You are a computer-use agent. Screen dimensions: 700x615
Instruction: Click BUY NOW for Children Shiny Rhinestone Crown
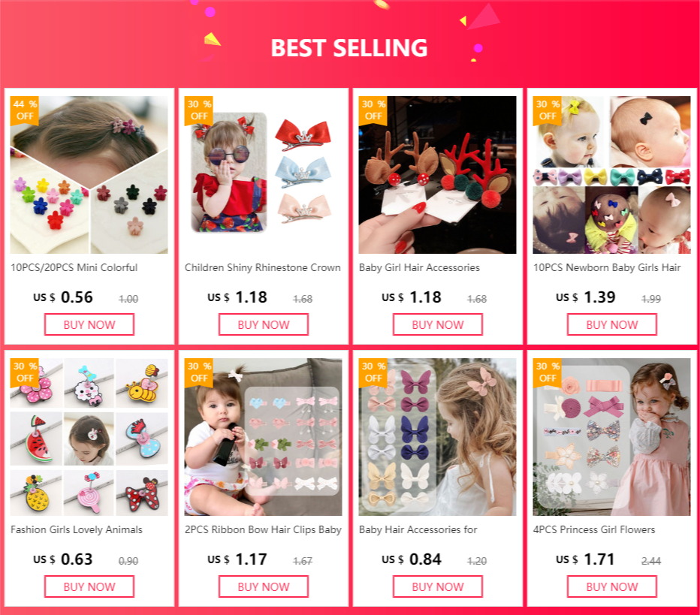(264, 324)
